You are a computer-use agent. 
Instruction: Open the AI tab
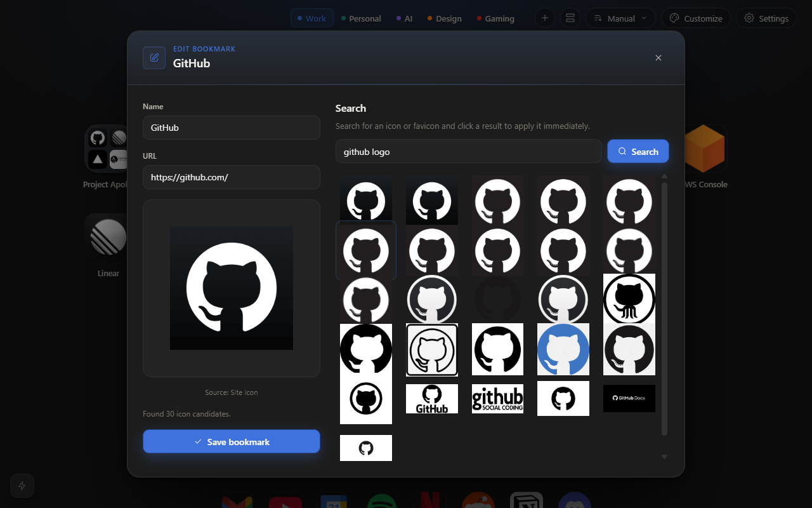click(404, 18)
